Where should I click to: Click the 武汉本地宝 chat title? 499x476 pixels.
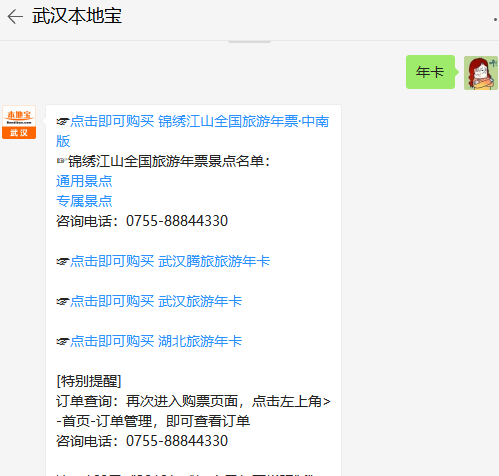click(x=77, y=16)
